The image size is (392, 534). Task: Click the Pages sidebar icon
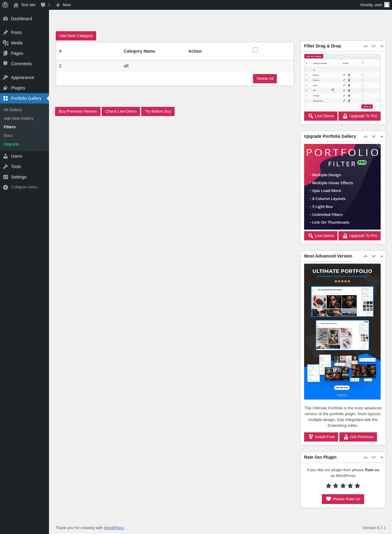[x=6, y=53]
